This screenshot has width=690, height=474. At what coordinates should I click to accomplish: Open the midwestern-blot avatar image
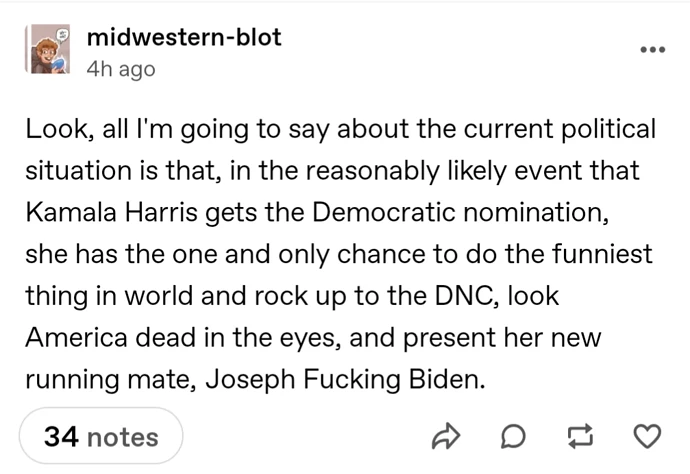coord(48,48)
